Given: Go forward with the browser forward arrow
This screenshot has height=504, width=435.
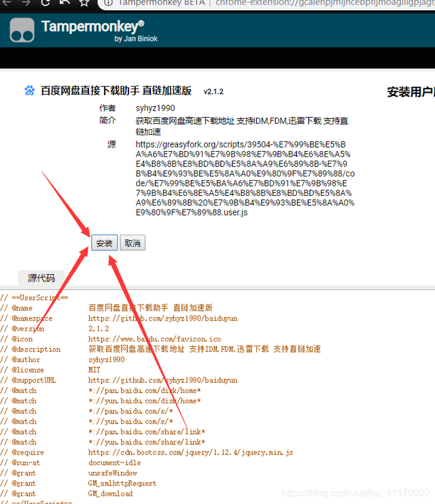Looking at the screenshot, I should [26, 3].
